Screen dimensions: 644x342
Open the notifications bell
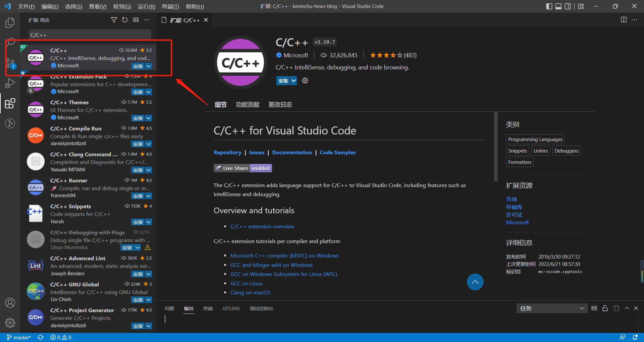pos(635,337)
